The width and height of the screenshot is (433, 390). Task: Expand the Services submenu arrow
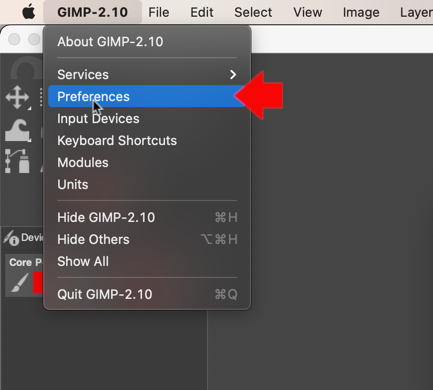(x=233, y=75)
